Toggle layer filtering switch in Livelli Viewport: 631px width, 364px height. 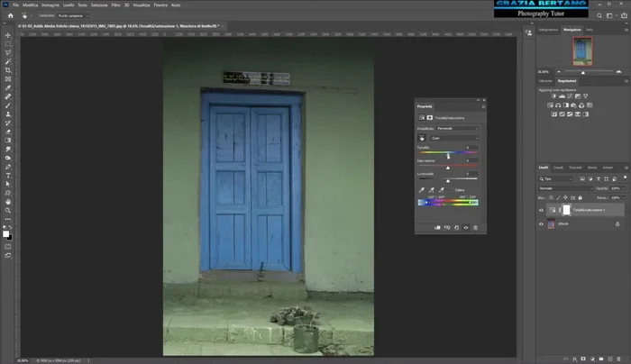click(x=625, y=177)
